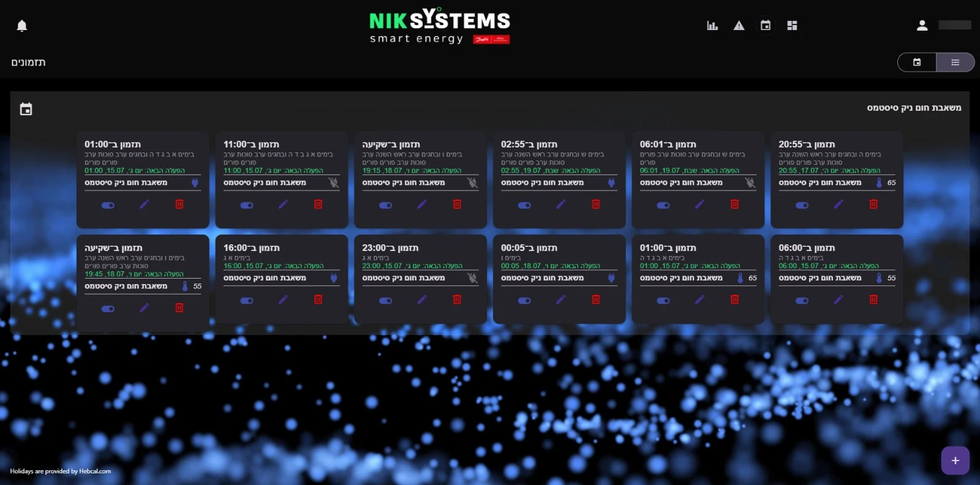Toggle the 01:00 top-row schedule on/off

108,205
